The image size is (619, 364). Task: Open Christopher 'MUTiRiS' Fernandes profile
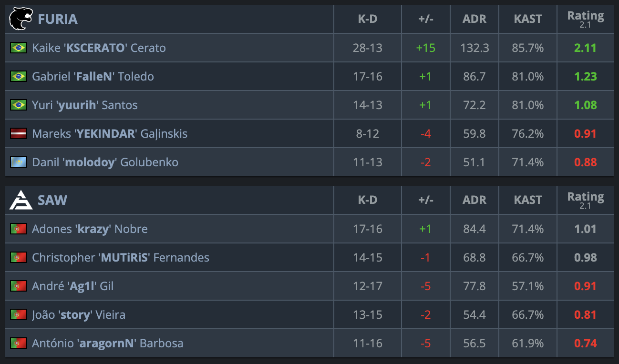(121, 257)
